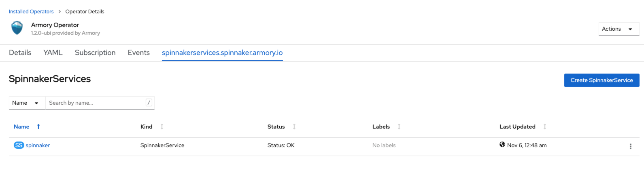This screenshot has width=644, height=169.
Task: Click the SS resource badge icon
Action: coord(19,145)
